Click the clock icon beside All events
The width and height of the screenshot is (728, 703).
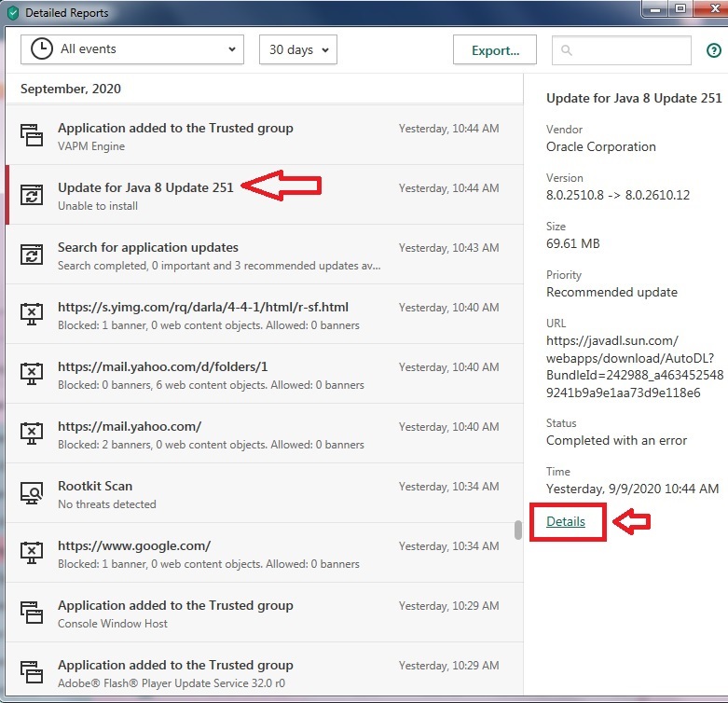coord(42,49)
